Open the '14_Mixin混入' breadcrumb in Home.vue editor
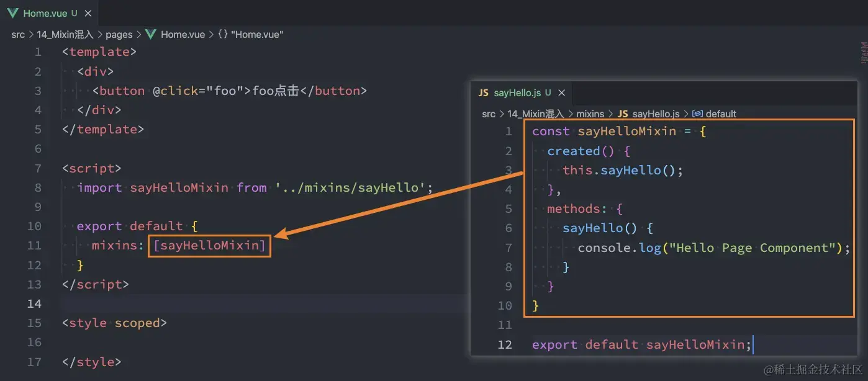The height and width of the screenshot is (381, 868). [65, 35]
